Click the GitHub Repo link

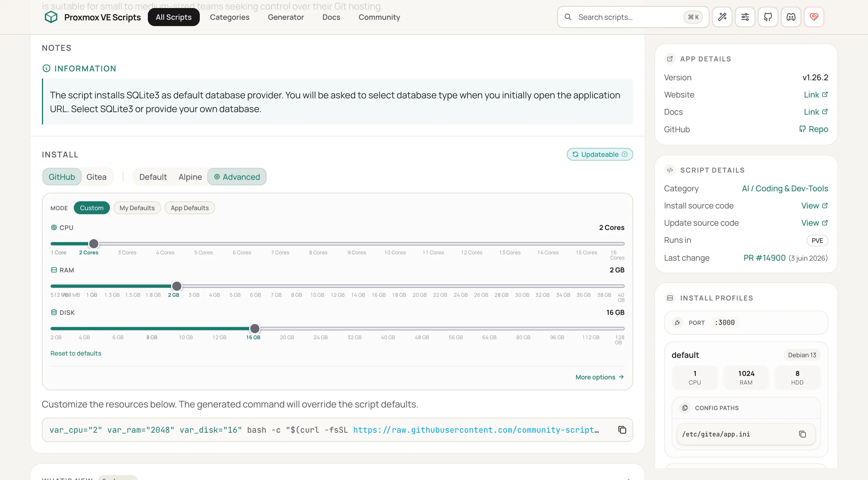click(813, 129)
